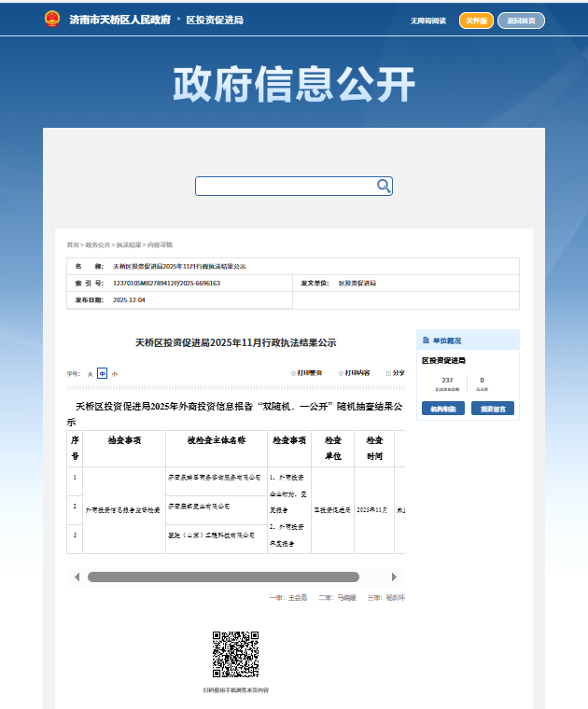This screenshot has width=588, height=709.
Task: Click the 单位概况 panel header icon
Action: pos(426,341)
